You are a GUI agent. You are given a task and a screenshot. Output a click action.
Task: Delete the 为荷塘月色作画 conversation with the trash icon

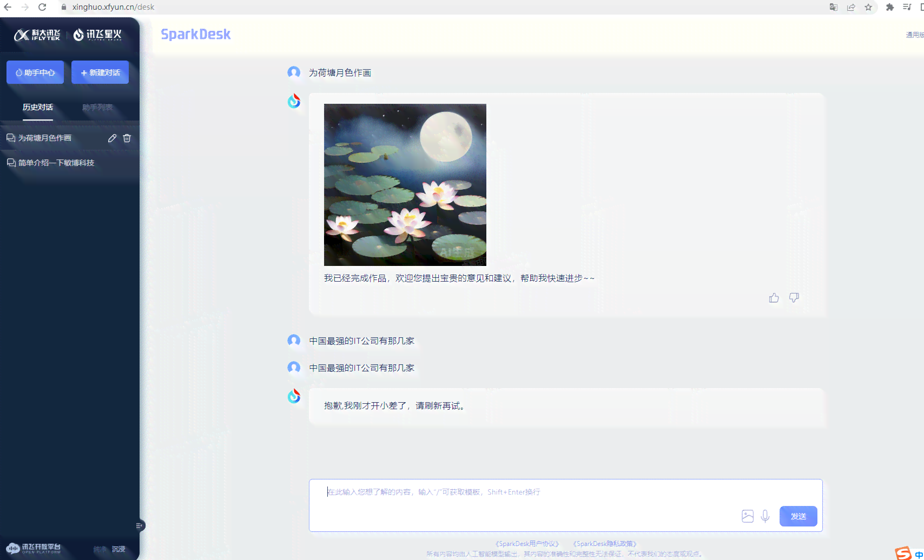pos(127,138)
